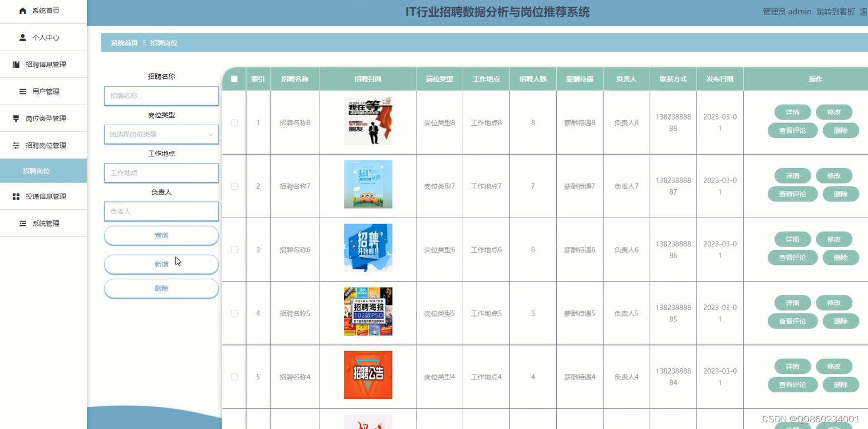Open 个人中心 in the sidebar
This screenshot has width=868, height=429.
point(43,38)
